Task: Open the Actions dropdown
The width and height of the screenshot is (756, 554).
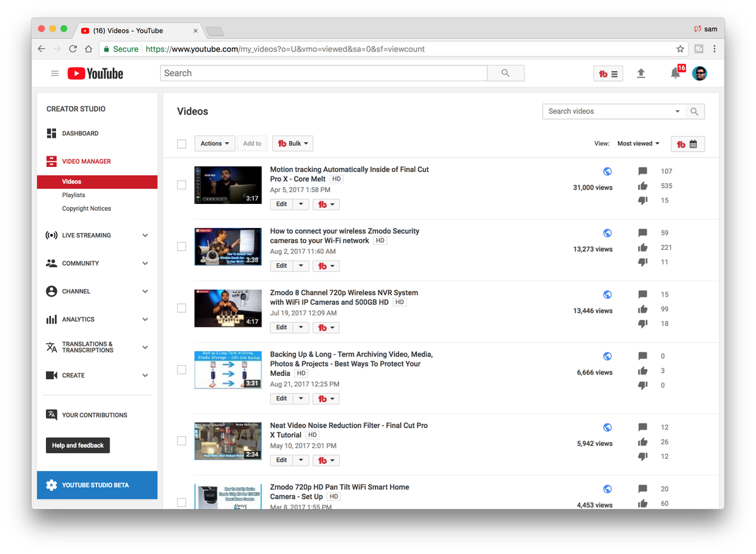Action: (x=215, y=144)
